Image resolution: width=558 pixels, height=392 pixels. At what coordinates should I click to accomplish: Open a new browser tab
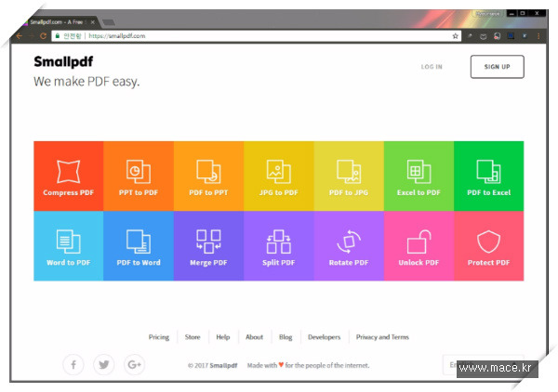click(109, 22)
